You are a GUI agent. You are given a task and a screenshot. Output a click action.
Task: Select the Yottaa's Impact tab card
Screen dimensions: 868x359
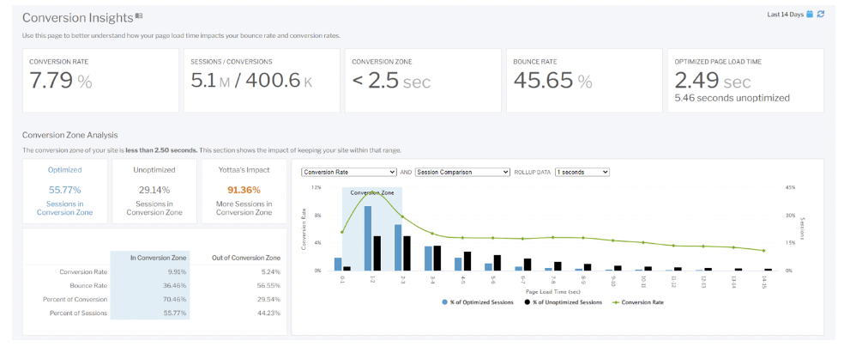(244, 192)
